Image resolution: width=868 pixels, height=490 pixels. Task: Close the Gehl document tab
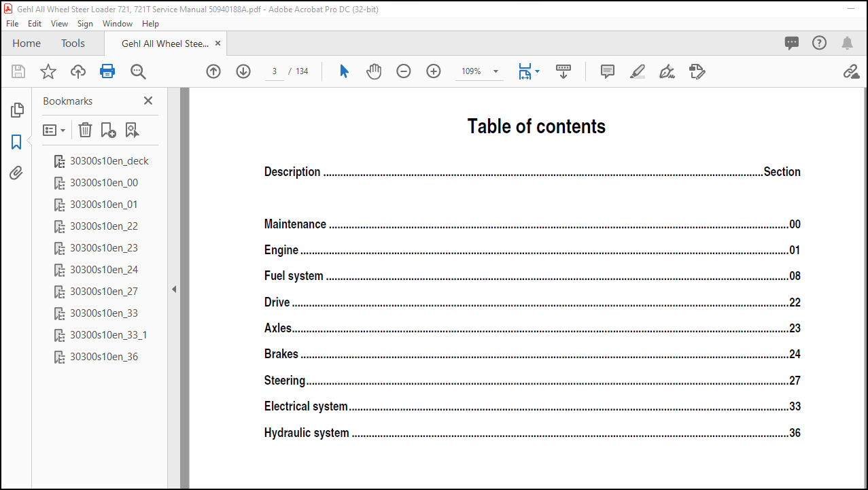pyautogui.click(x=218, y=43)
